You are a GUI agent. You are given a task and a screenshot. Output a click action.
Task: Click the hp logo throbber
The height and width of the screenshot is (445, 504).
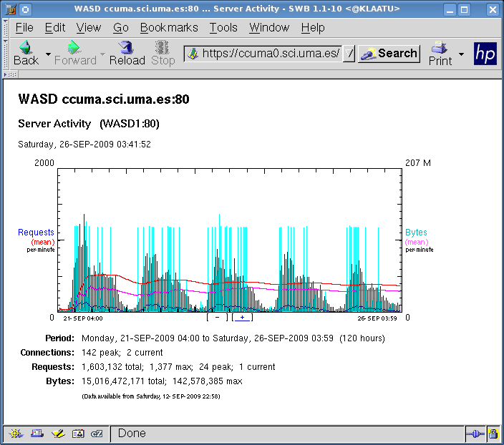pos(485,54)
